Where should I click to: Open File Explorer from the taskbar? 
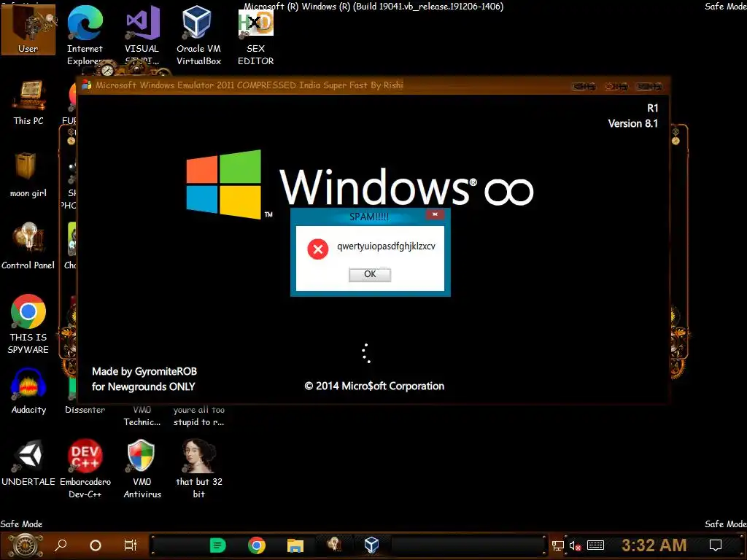coord(295,545)
